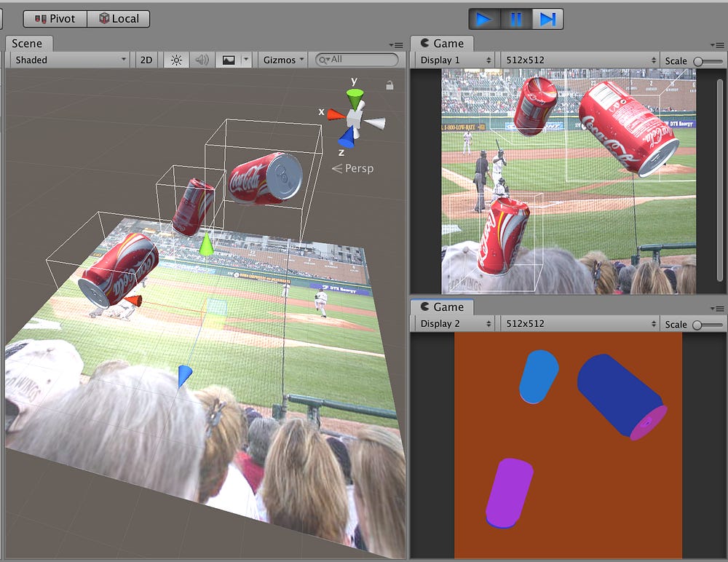Click the Play button
Viewport: 728px width, 562px height.
tap(484, 19)
